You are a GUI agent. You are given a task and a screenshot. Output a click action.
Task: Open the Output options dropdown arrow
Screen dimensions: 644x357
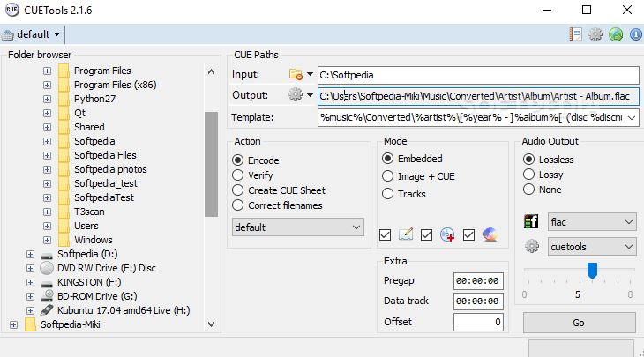click(310, 95)
